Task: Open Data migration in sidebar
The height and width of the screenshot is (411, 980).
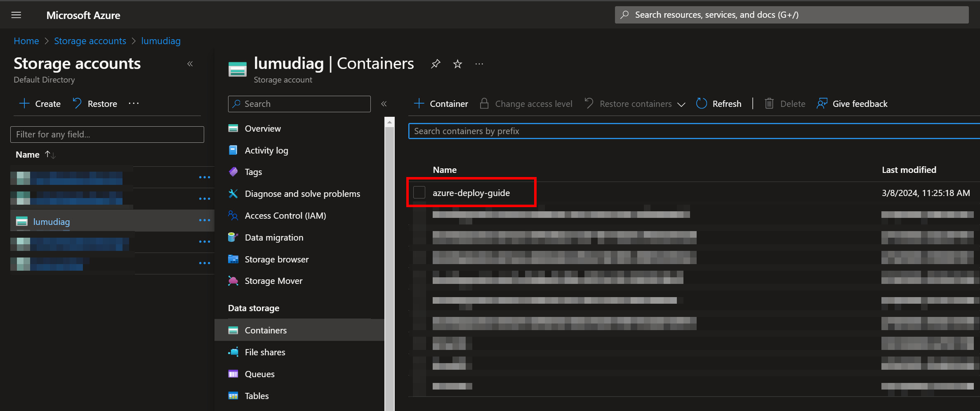Action: point(273,237)
